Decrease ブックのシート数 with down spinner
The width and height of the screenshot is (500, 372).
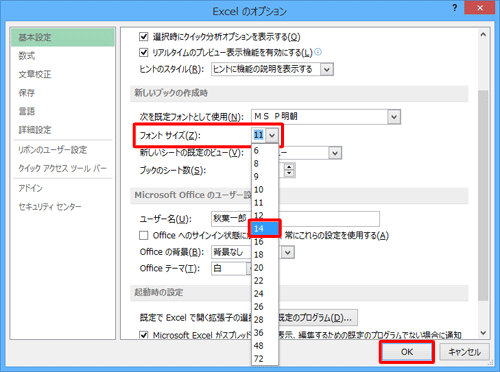click(x=289, y=173)
